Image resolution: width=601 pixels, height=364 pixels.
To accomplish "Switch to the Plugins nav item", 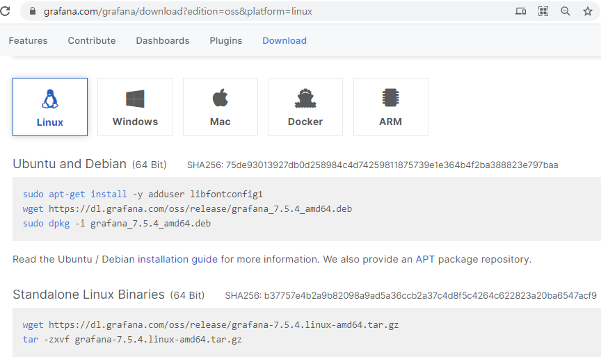I will pyautogui.click(x=226, y=40).
